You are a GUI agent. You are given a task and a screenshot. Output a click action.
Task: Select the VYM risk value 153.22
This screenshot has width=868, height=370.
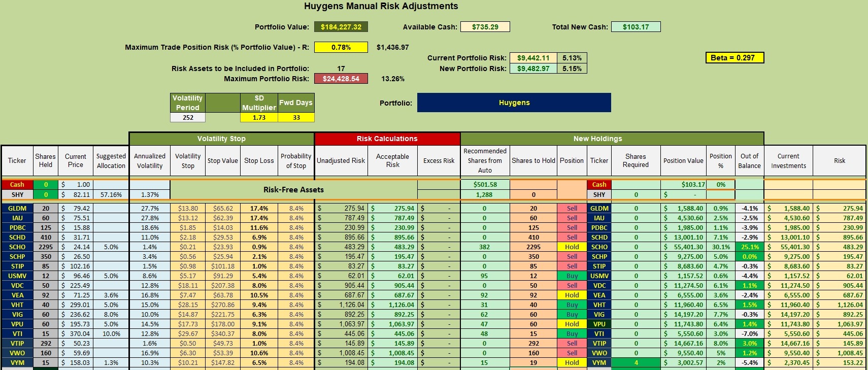pyautogui.click(x=840, y=362)
